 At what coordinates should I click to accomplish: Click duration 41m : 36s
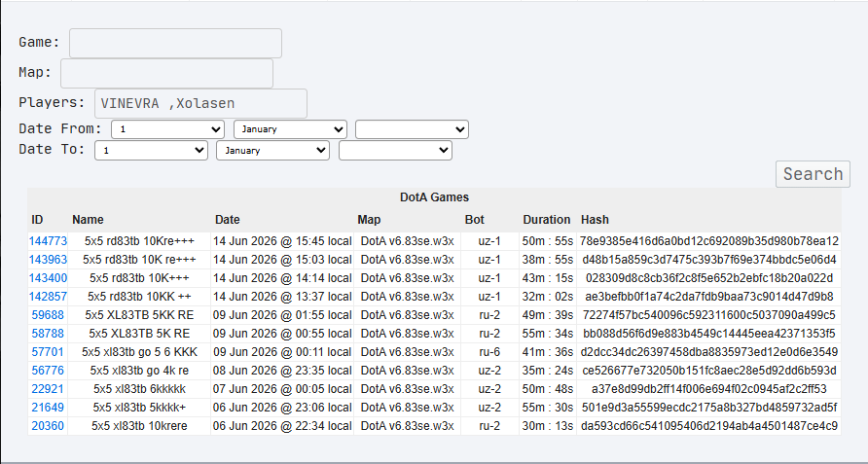[x=548, y=351]
